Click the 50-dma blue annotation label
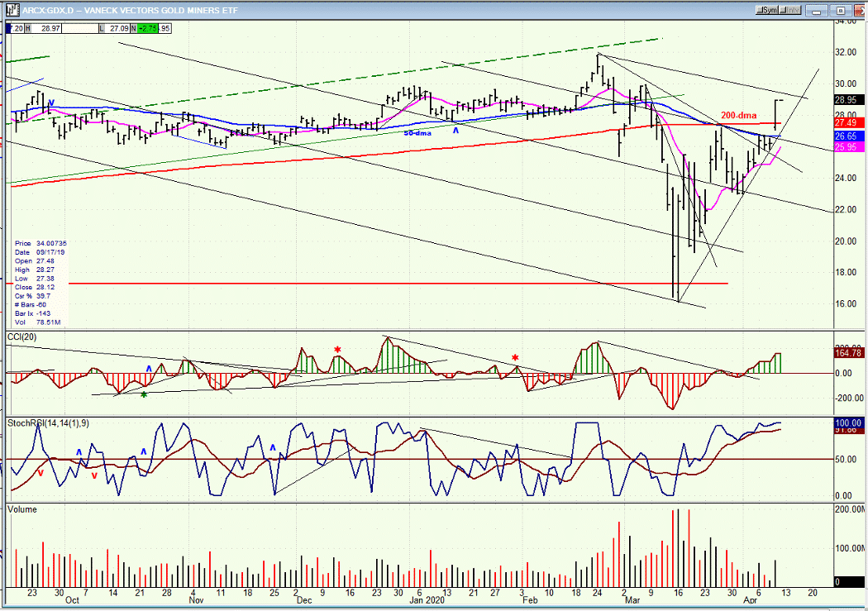Viewport: 868px width, 611px height. 417,133
